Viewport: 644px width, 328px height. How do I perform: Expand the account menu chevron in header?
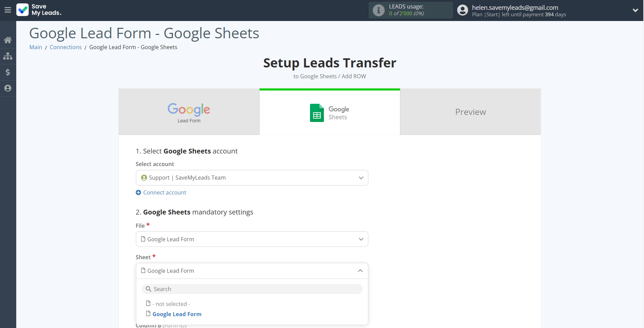click(635, 10)
